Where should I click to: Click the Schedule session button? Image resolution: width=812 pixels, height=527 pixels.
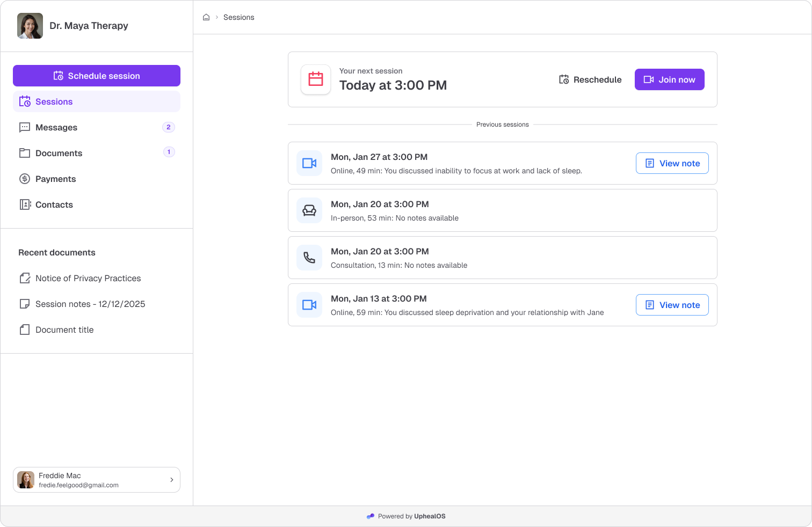(x=97, y=76)
